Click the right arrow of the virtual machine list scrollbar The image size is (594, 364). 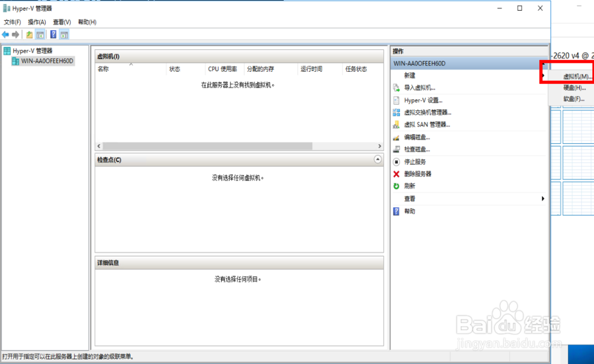tap(380, 146)
